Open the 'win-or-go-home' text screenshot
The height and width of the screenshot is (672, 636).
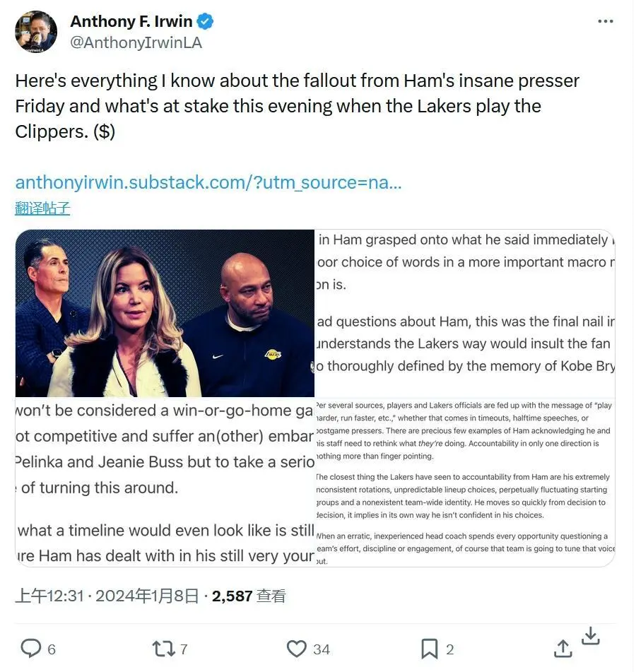coord(165,483)
